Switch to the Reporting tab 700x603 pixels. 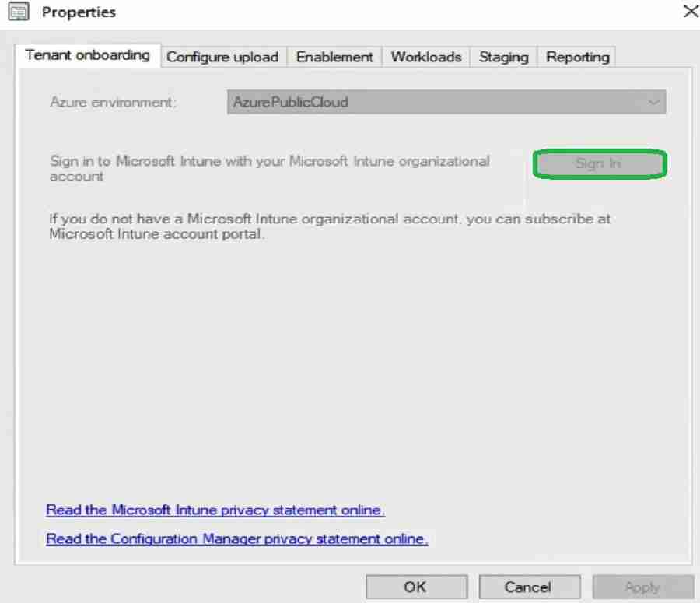[x=577, y=57]
